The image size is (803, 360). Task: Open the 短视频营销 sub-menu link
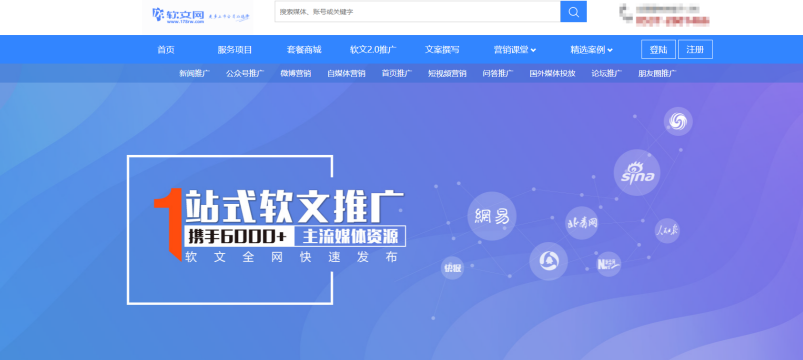(x=447, y=73)
